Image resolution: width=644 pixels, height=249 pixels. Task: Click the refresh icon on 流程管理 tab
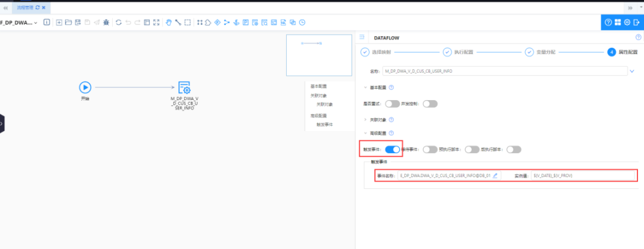tap(38, 8)
